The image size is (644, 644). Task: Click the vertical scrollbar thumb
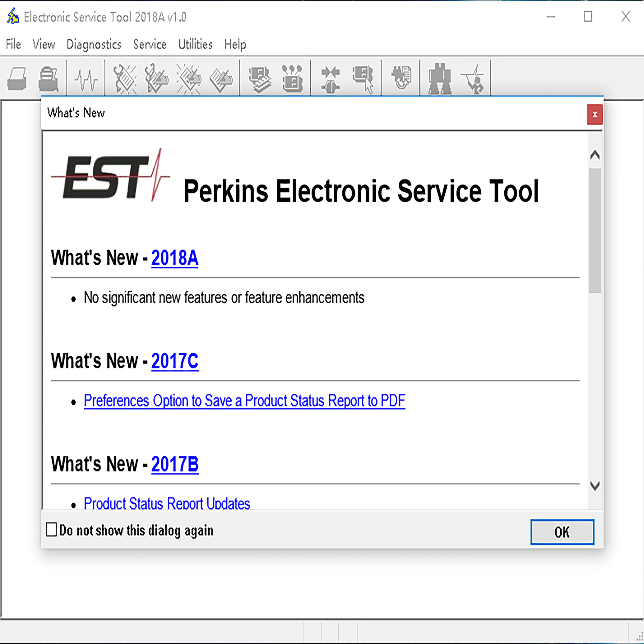(595, 231)
